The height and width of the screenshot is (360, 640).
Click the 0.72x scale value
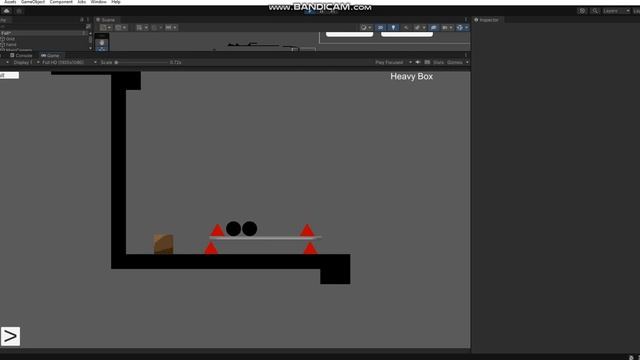pos(176,62)
